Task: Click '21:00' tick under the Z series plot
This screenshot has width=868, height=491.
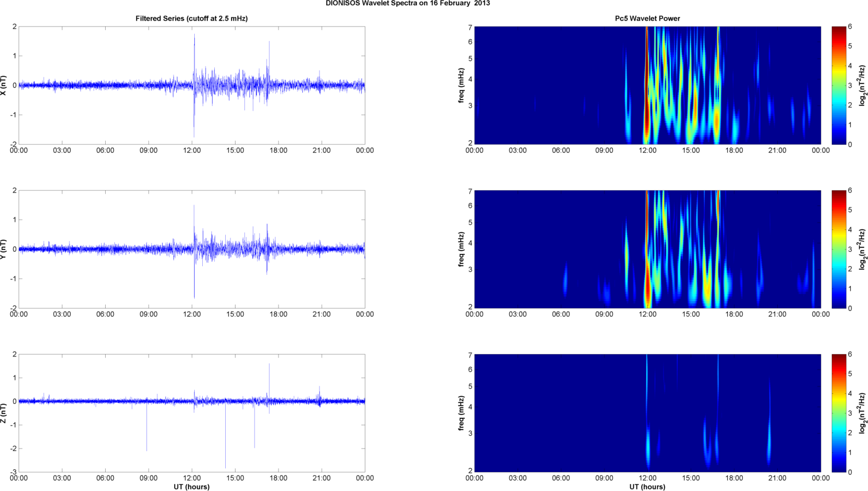Action: coord(322,478)
